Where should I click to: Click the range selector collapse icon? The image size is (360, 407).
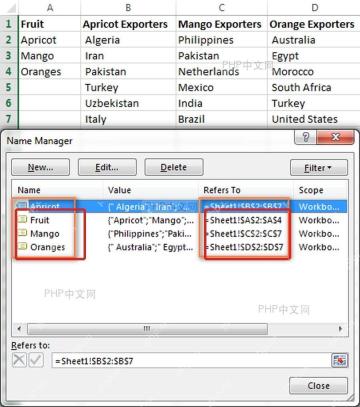[340, 361]
